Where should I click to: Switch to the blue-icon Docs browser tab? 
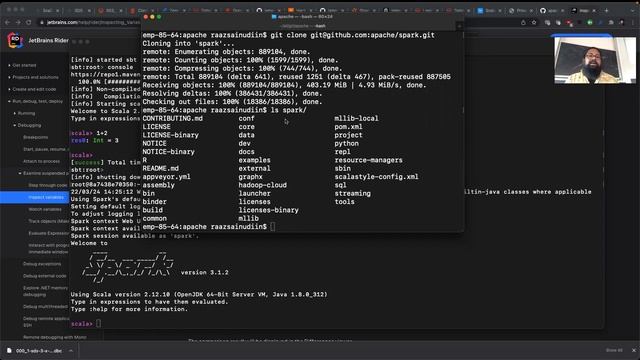click(489, 10)
